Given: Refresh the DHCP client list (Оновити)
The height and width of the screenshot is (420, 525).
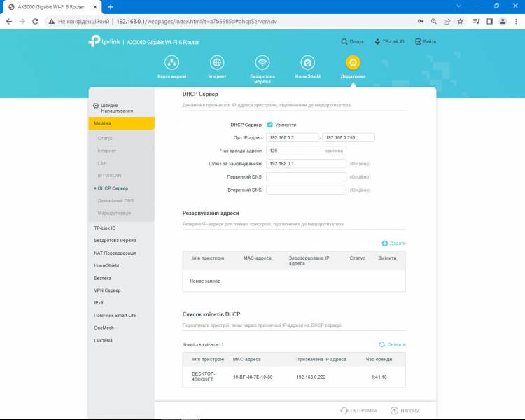Looking at the screenshot, I should coord(393,344).
